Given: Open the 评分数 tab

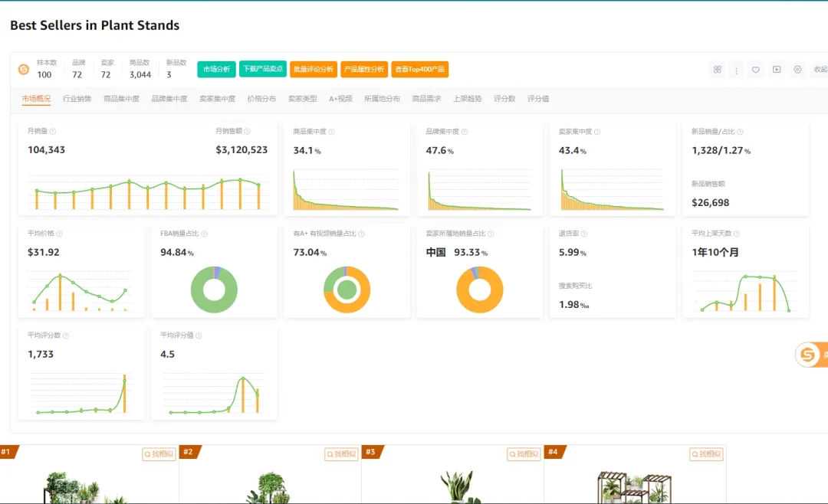Looking at the screenshot, I should [504, 99].
